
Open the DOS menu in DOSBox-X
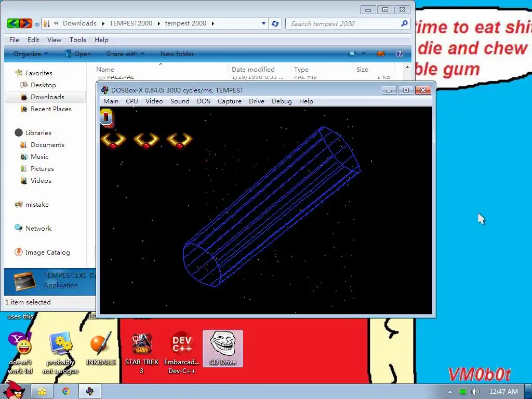203,101
